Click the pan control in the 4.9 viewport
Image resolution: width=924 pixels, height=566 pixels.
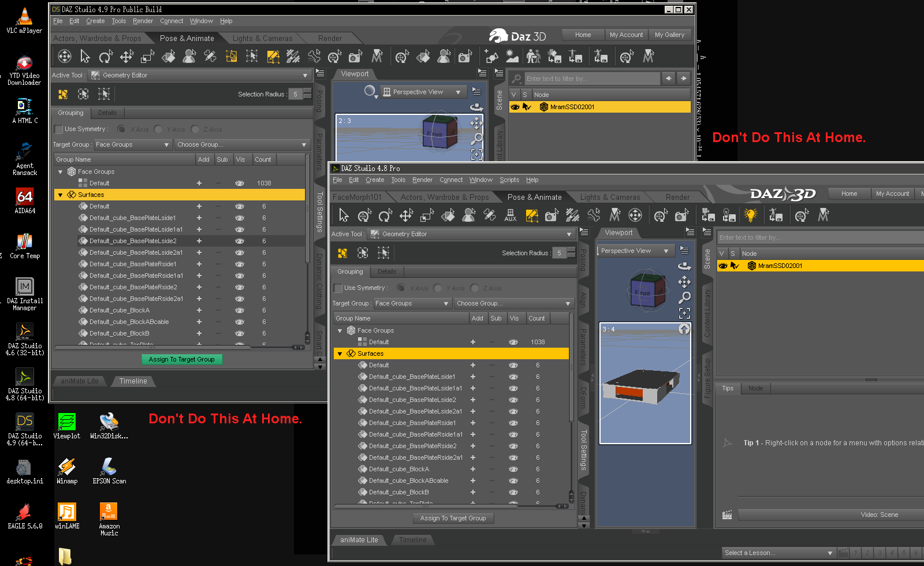476,123
